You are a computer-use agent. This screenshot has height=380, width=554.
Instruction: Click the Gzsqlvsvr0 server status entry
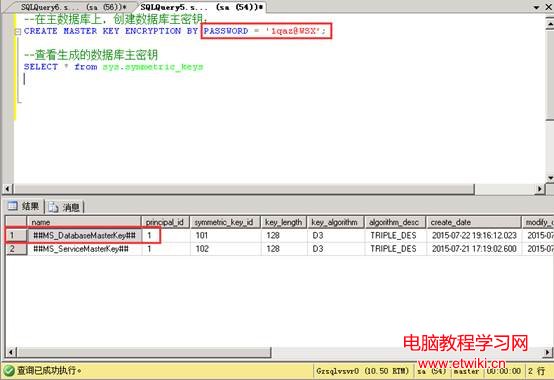tap(363, 371)
